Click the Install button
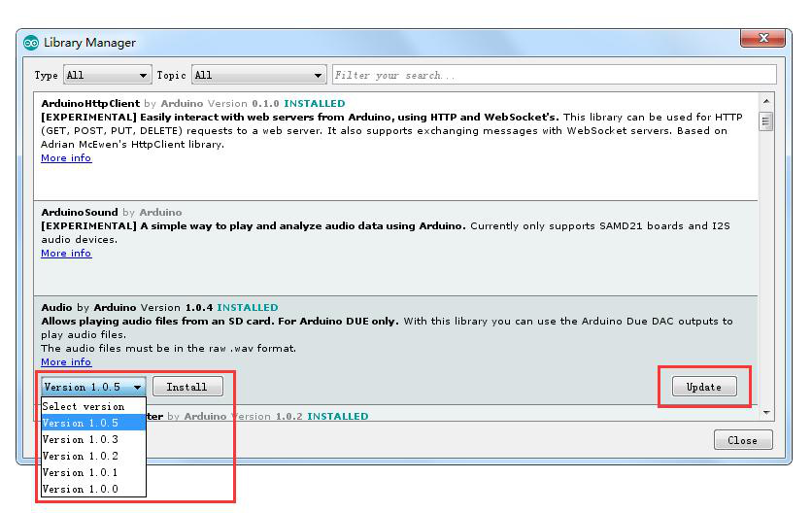The image size is (812, 513). [187, 387]
